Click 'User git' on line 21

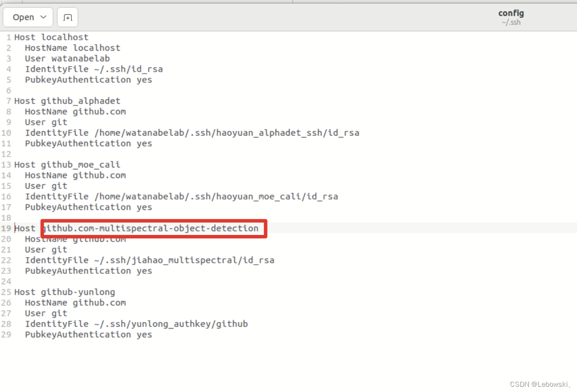click(x=46, y=250)
